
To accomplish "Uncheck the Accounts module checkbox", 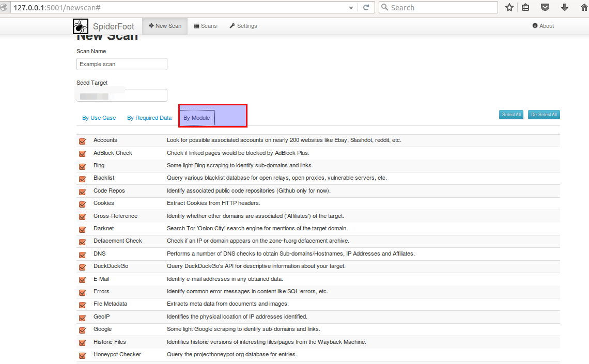I will [83, 141].
